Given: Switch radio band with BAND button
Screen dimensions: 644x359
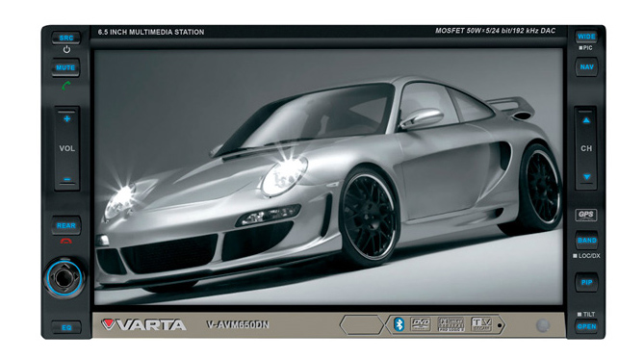Looking at the screenshot, I should (x=586, y=241).
